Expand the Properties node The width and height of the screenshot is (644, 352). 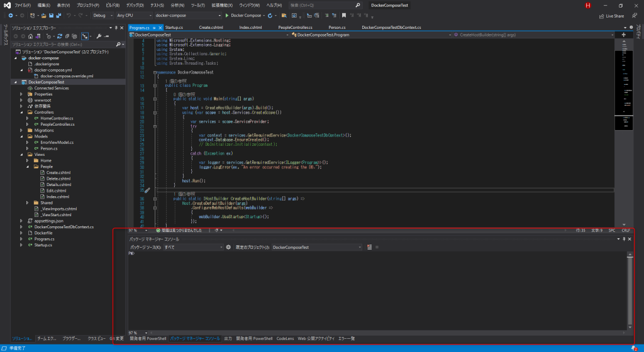21,94
